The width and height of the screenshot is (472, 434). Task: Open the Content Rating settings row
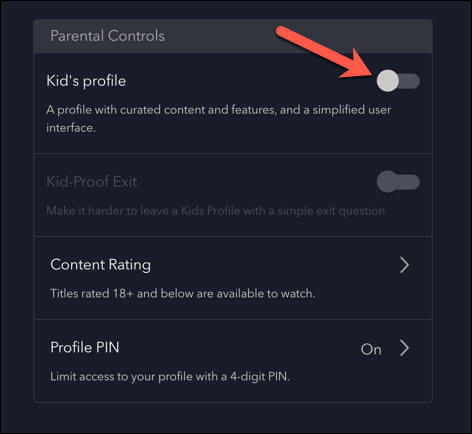point(233,278)
